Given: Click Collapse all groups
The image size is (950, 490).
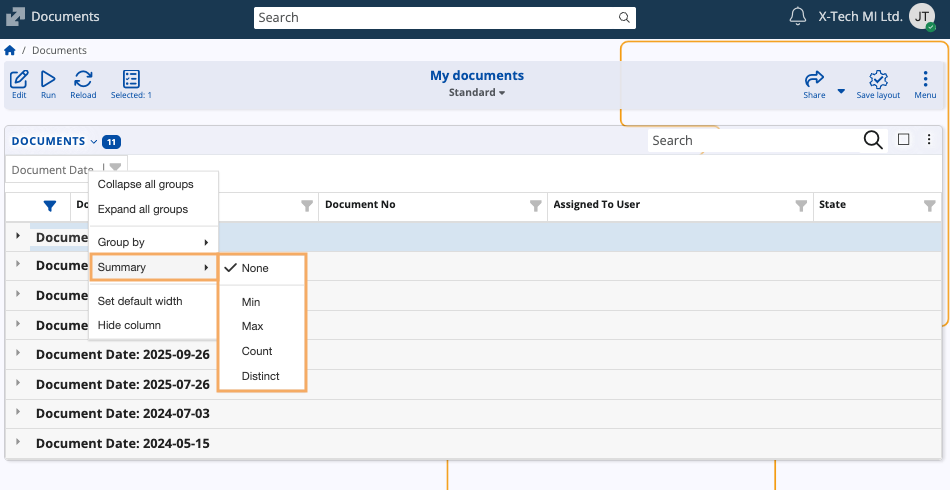Looking at the screenshot, I should click(x=145, y=184).
